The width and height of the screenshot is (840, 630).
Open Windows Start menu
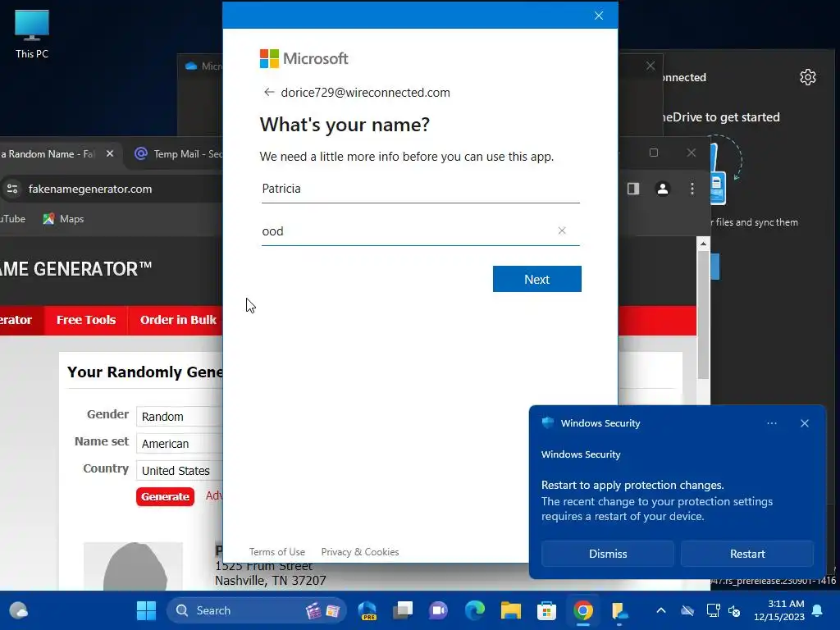point(146,610)
